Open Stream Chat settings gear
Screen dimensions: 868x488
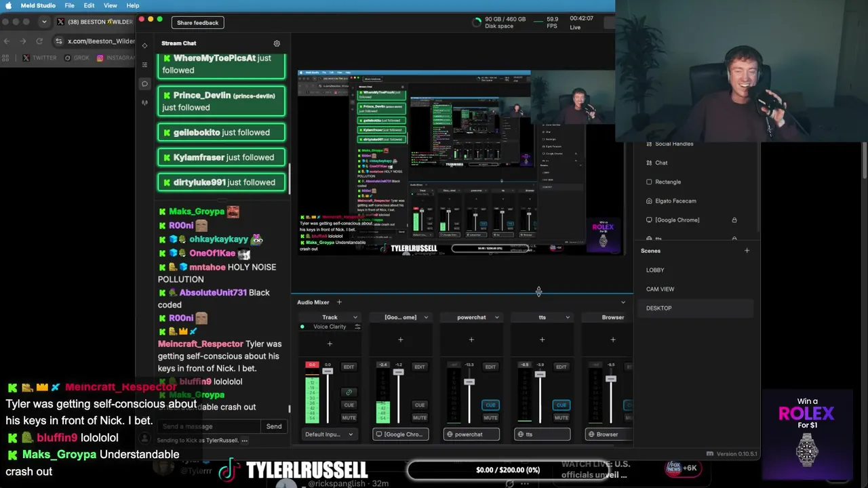[x=277, y=43]
